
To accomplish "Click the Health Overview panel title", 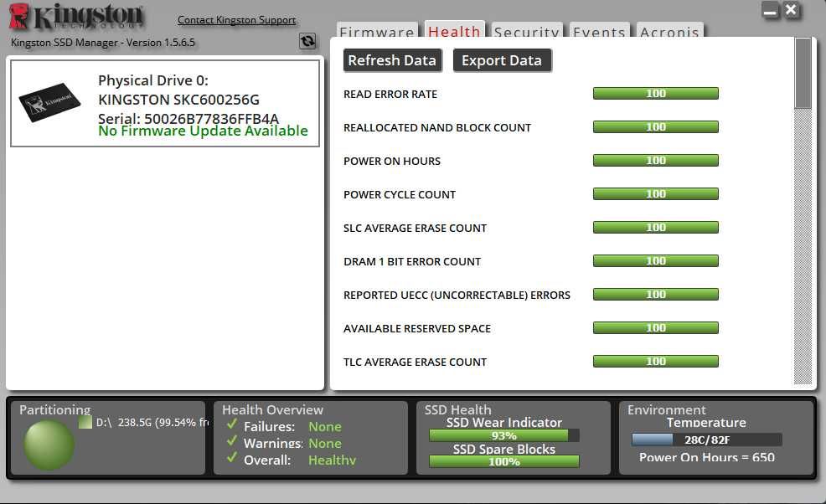I will 272,409.
